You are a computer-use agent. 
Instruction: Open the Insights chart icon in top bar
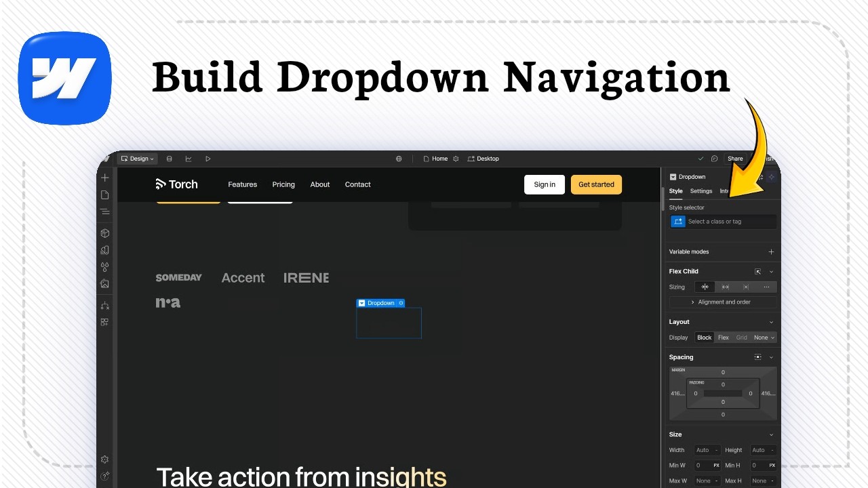click(189, 159)
